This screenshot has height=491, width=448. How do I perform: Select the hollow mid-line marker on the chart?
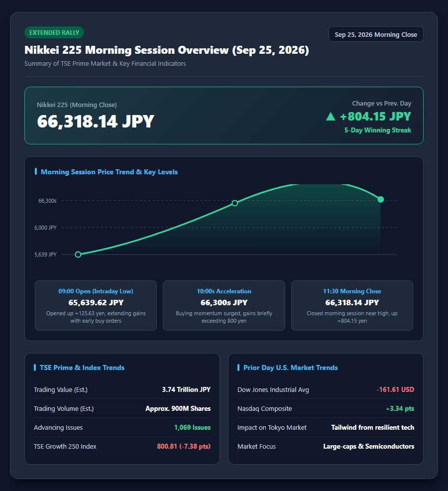235,203
